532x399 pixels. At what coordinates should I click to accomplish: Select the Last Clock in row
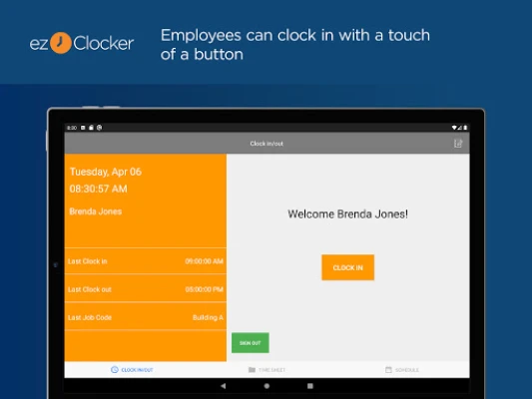click(x=145, y=261)
